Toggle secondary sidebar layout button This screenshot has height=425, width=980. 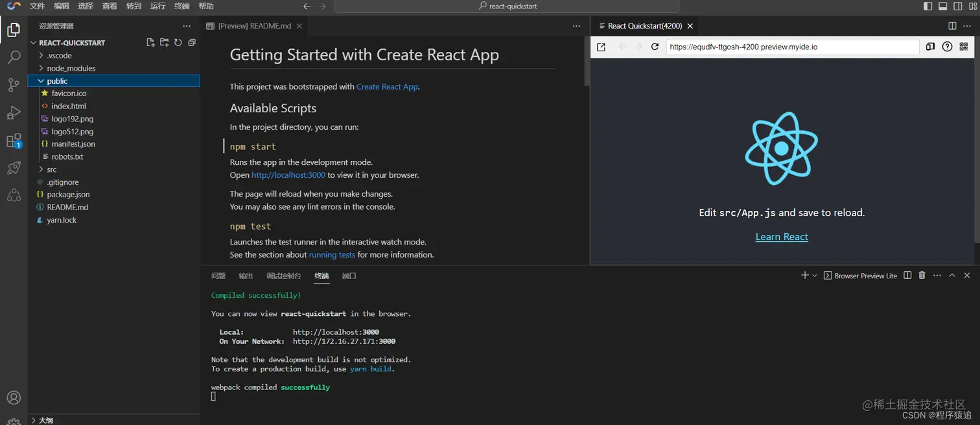click(958, 6)
